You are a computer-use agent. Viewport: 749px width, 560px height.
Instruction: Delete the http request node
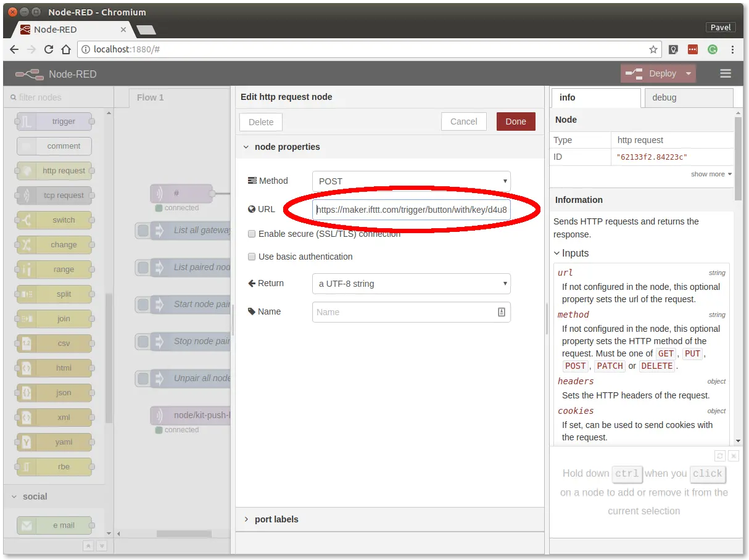[261, 122]
